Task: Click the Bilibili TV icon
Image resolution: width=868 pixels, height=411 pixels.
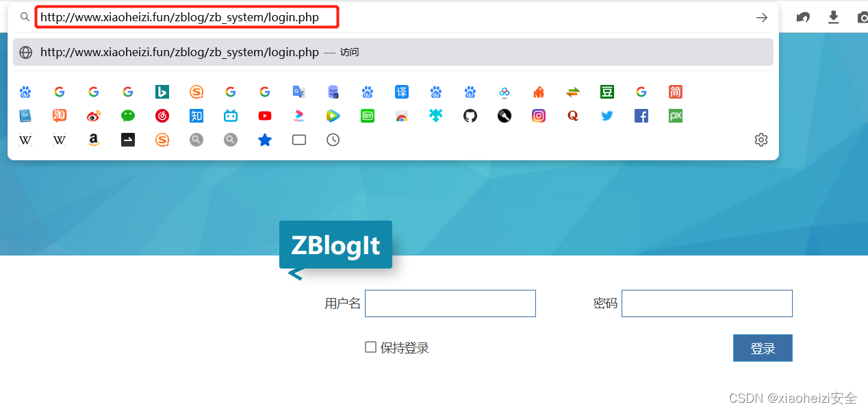Action: tap(230, 116)
